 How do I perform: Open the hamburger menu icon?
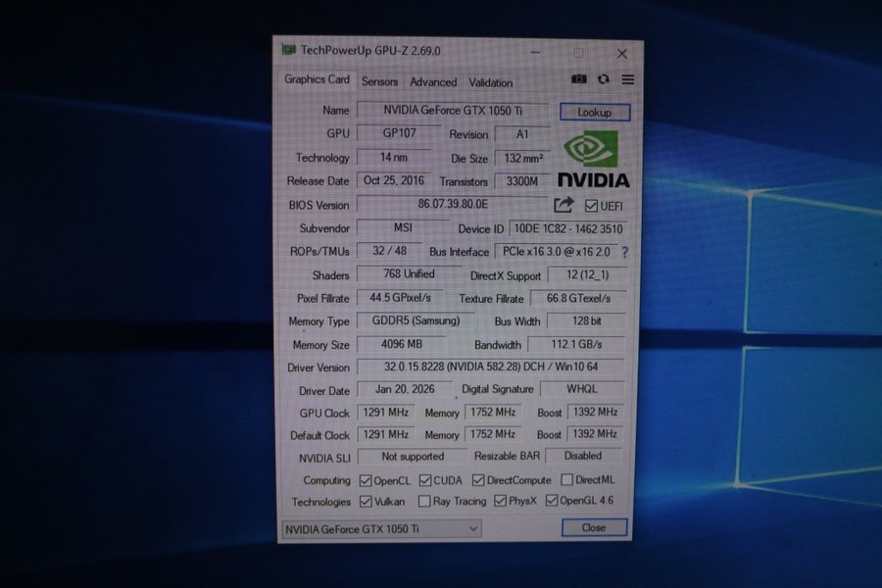point(628,79)
